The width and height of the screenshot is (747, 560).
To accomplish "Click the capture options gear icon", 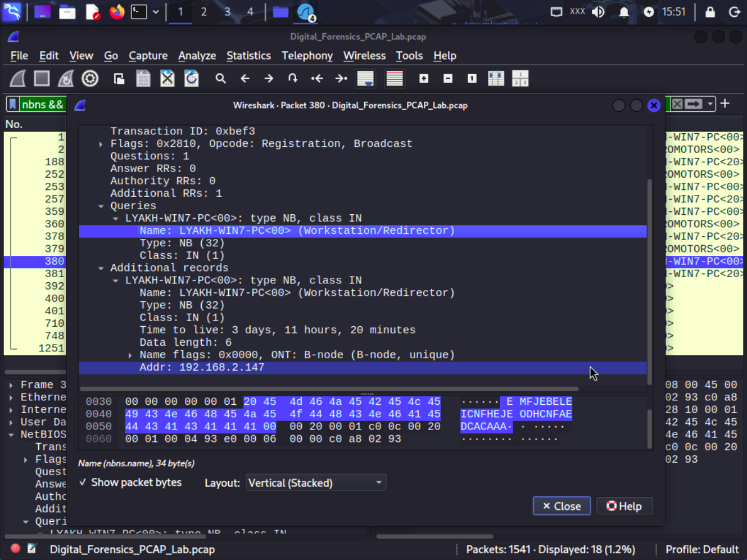I will tap(90, 79).
